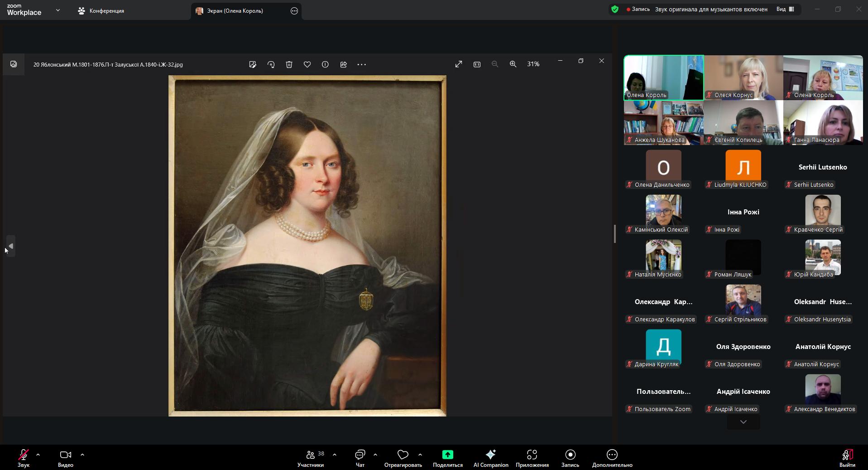Open the image info icon
The height and width of the screenshot is (470, 868).
pos(325,64)
